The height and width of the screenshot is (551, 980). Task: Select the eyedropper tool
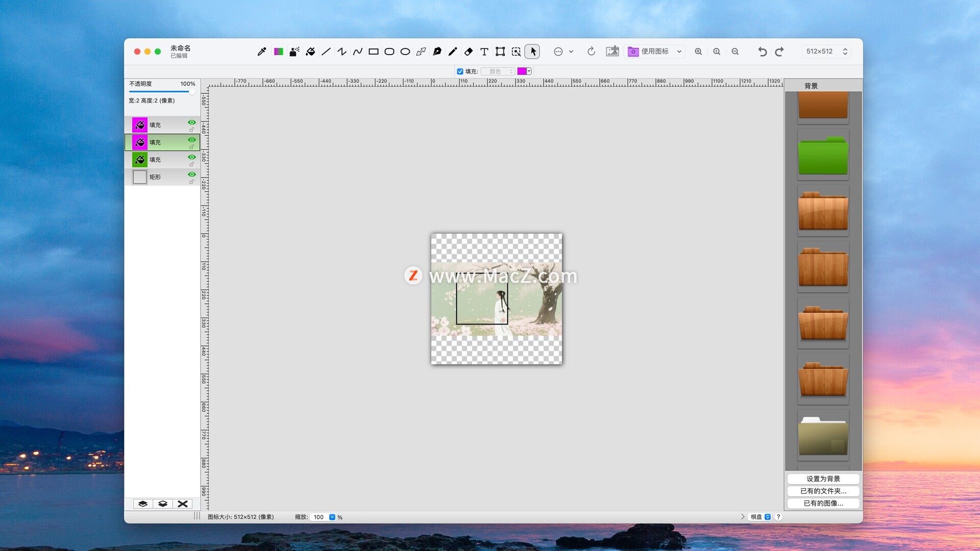point(262,52)
